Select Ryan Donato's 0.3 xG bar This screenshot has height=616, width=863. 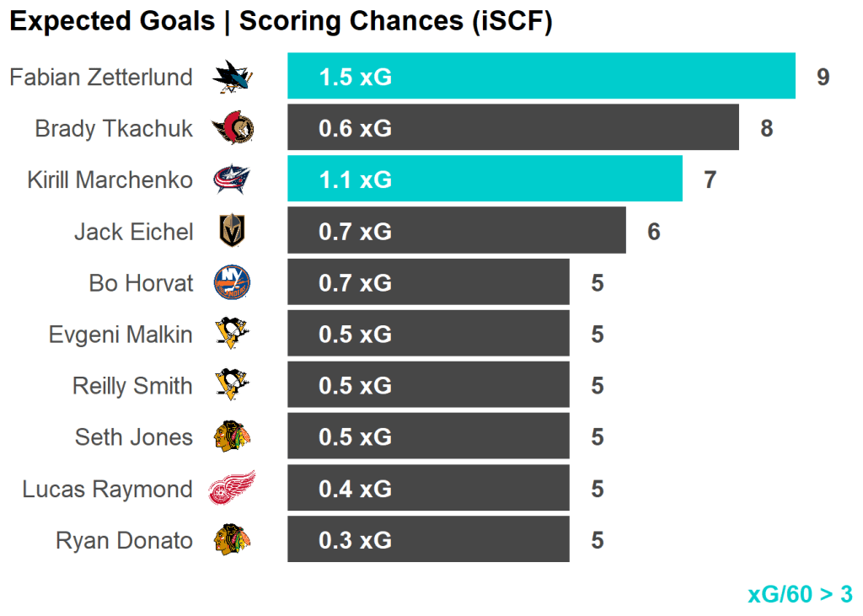click(x=428, y=540)
